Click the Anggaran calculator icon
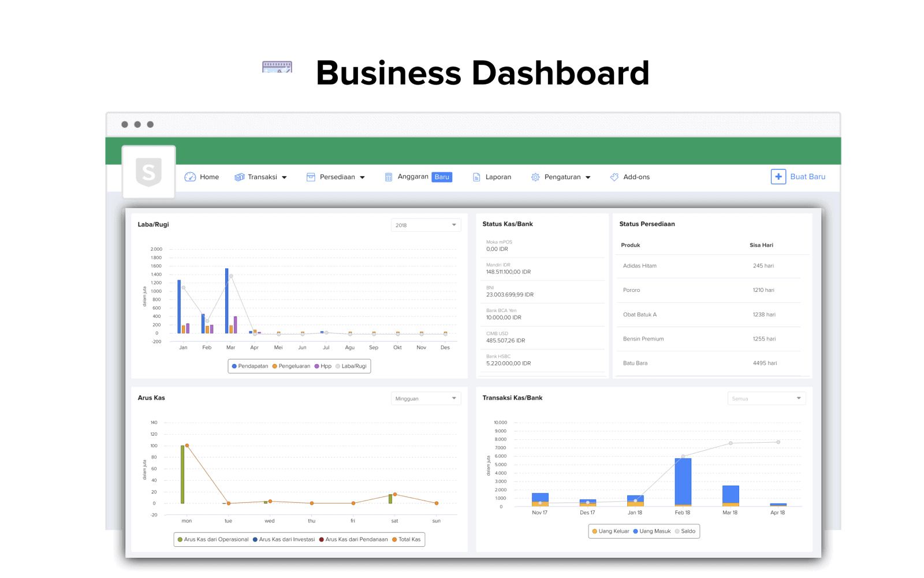 (x=389, y=177)
